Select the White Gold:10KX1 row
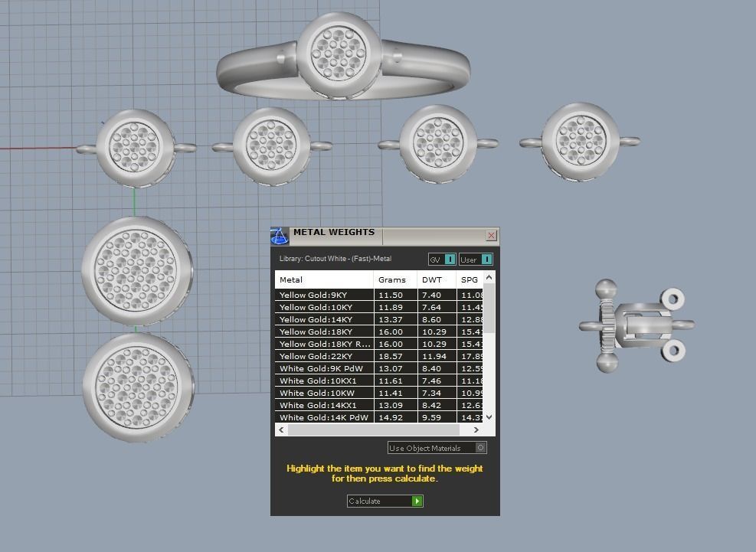Viewport: 756px width, 552px height. tap(379, 381)
